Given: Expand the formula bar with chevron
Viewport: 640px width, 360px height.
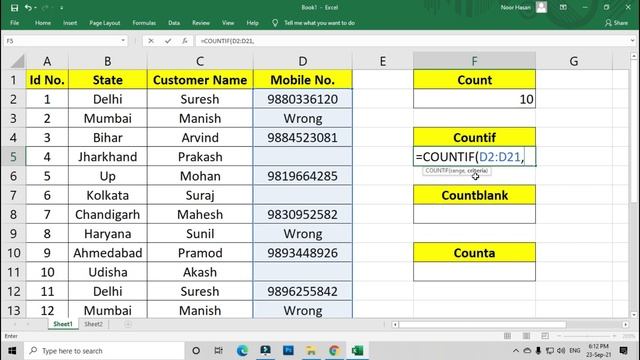Looking at the screenshot, I should coord(632,41).
